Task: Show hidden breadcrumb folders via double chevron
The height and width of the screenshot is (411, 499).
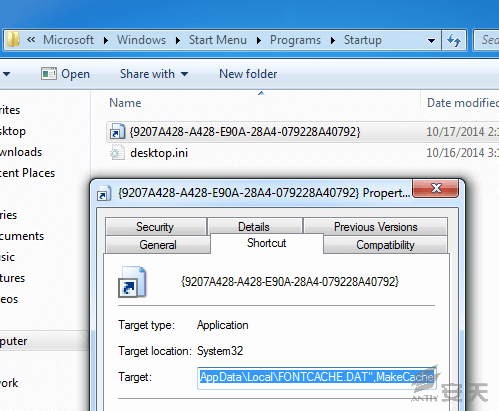Action: click(x=31, y=40)
